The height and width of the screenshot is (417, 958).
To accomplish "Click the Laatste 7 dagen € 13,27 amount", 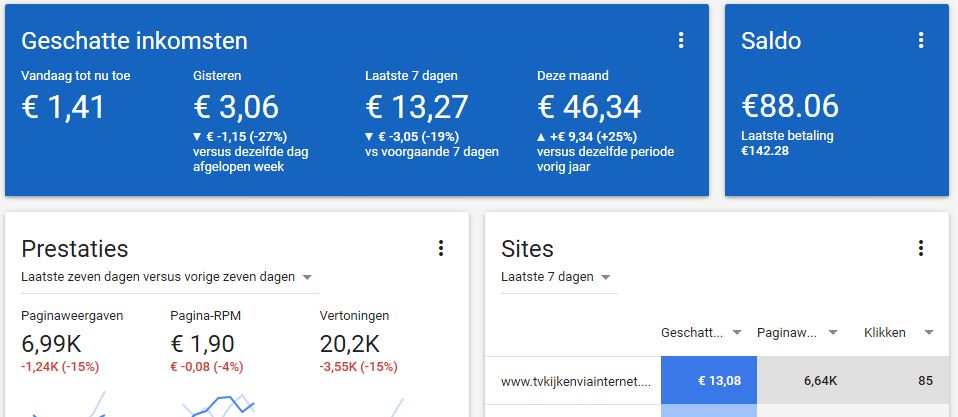I will [417, 107].
